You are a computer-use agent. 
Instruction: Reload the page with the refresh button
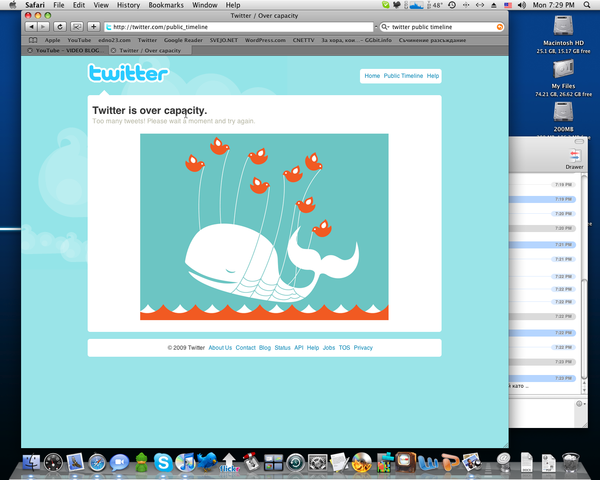[60, 27]
